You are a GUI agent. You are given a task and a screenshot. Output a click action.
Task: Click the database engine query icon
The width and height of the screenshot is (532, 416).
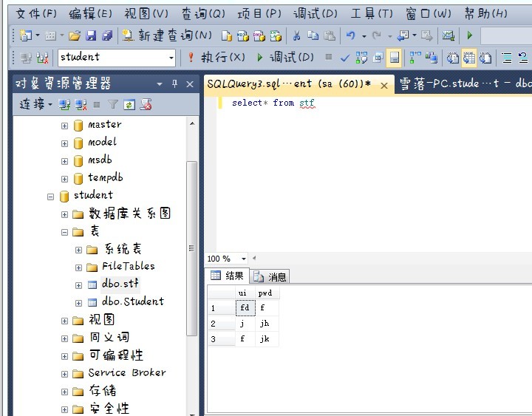coord(226,35)
